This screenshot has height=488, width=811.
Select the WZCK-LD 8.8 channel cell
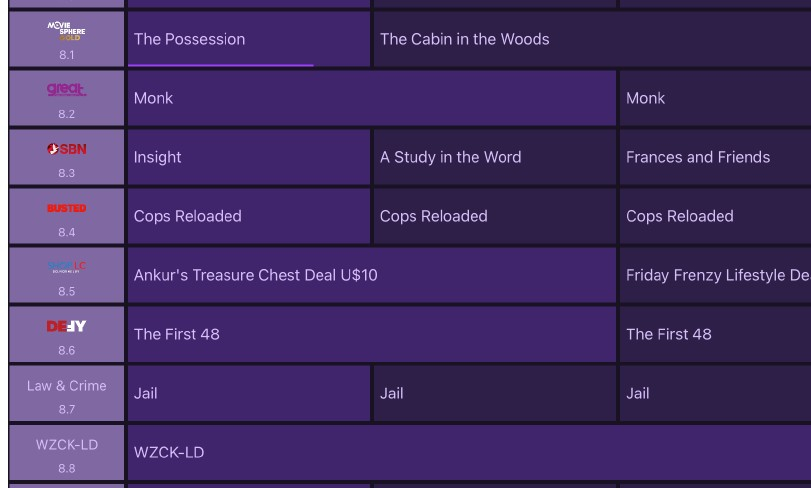(66, 452)
